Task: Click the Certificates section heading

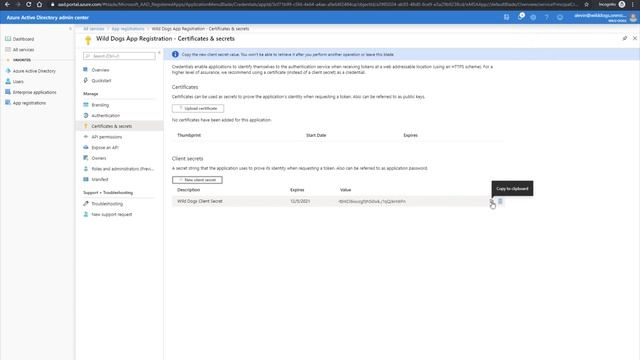Action: (185, 87)
